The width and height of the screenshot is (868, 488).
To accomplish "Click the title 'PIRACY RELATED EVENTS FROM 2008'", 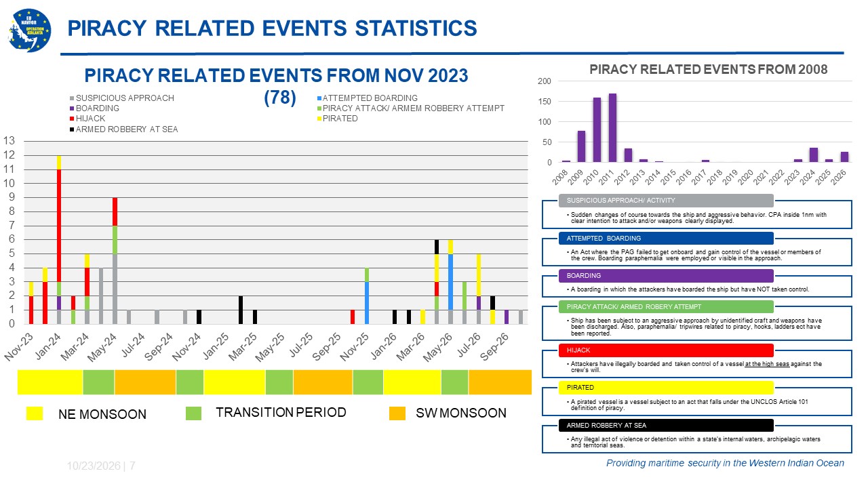I will (x=709, y=69).
